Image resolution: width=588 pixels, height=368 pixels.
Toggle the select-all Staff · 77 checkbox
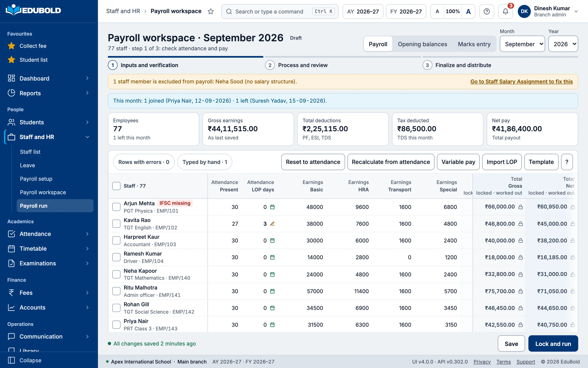click(116, 186)
